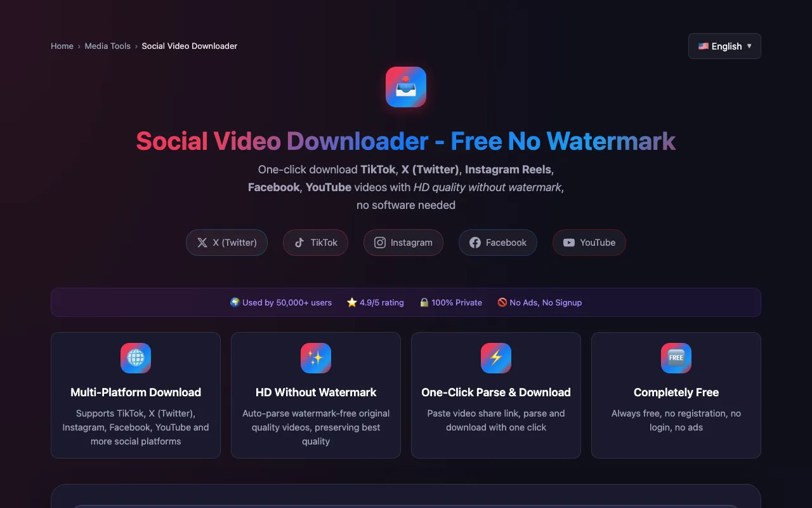Click the lock icon beside 100% Private
Viewport: 812px width, 508px height.
(424, 302)
